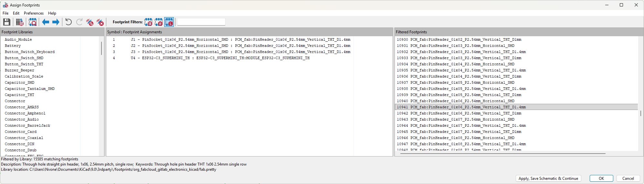Toggle filter footprints by pin count
The height and width of the screenshot is (184, 644).
click(x=159, y=22)
